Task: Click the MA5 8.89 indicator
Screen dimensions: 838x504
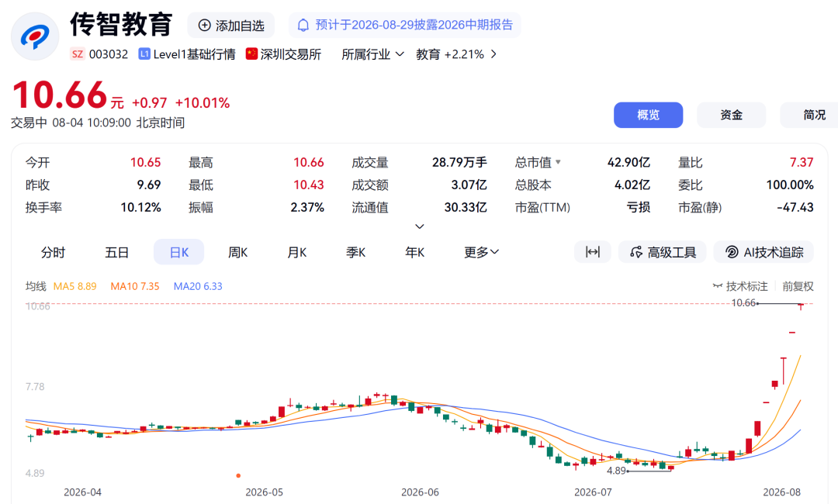Action: [74, 287]
